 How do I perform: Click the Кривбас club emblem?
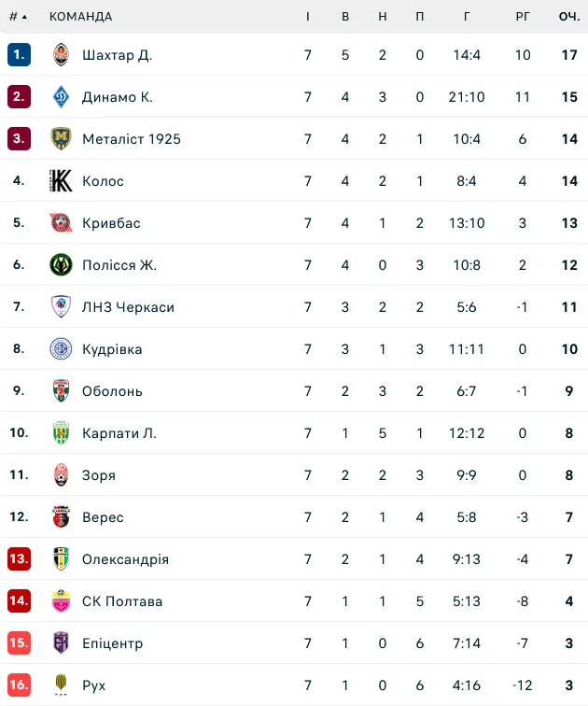point(61,223)
